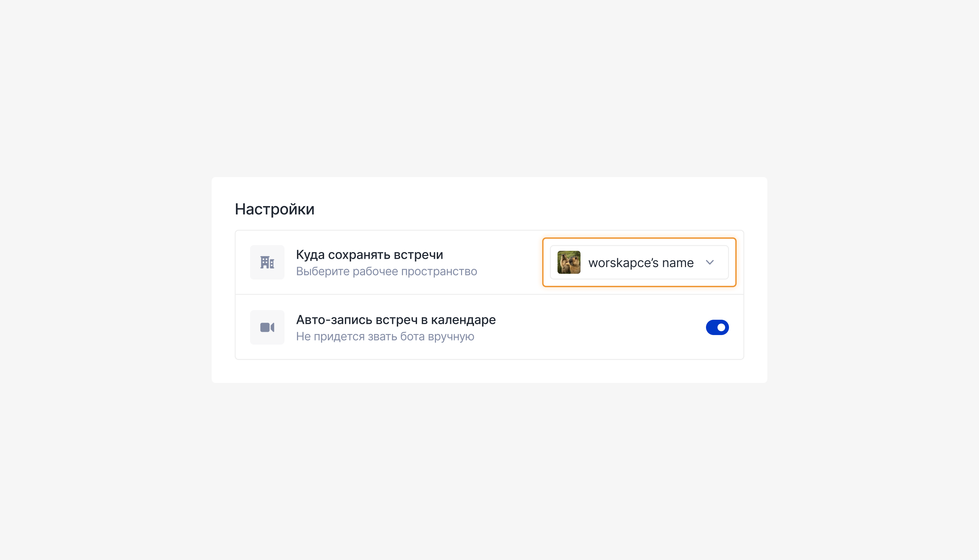Click "Выберите рабочее пространство" subtitle text
The image size is (979, 560).
386,272
